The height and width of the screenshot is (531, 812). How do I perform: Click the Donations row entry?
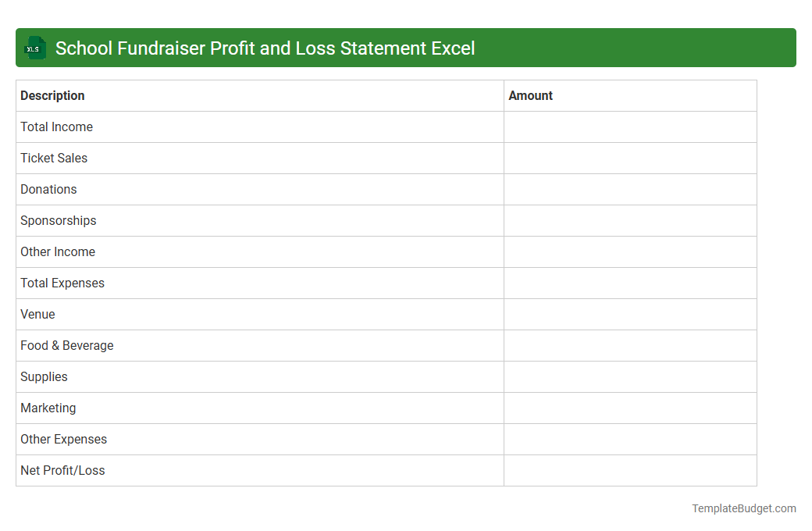(x=48, y=189)
